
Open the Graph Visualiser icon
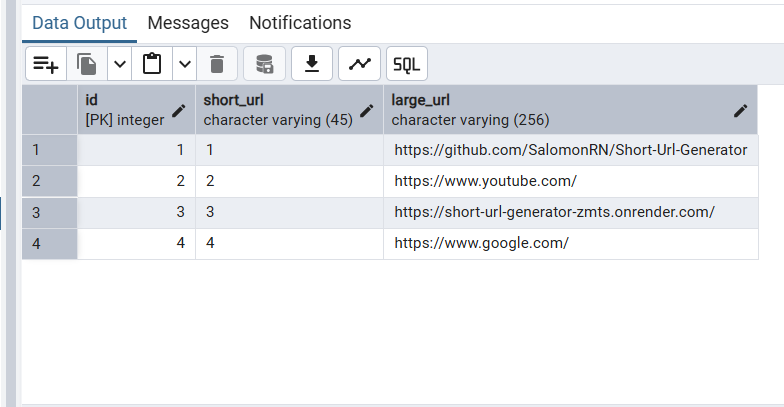(x=359, y=64)
